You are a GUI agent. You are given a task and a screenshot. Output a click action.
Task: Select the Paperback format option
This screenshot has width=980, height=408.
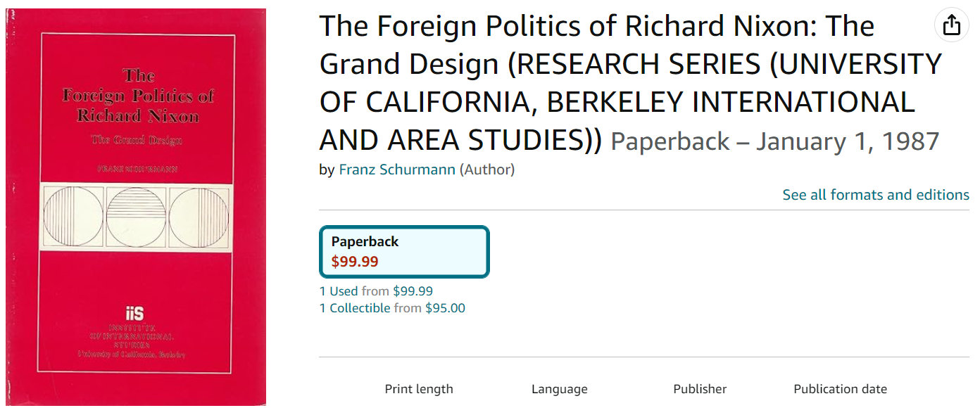[404, 251]
